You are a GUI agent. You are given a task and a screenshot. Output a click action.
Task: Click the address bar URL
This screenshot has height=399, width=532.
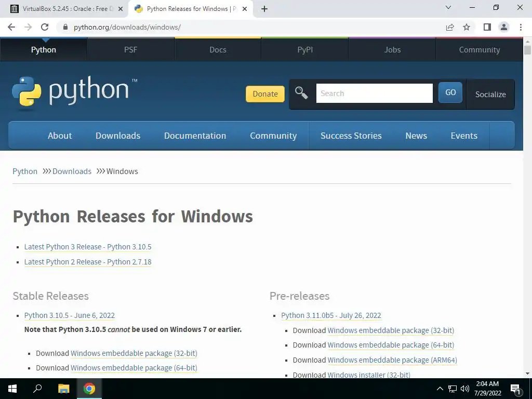[127, 27]
